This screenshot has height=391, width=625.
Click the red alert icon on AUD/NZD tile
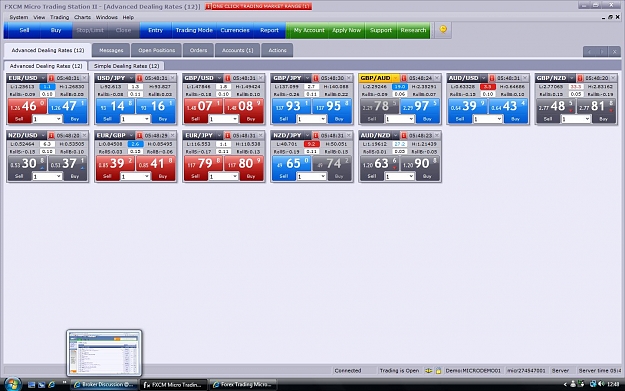pos(403,136)
